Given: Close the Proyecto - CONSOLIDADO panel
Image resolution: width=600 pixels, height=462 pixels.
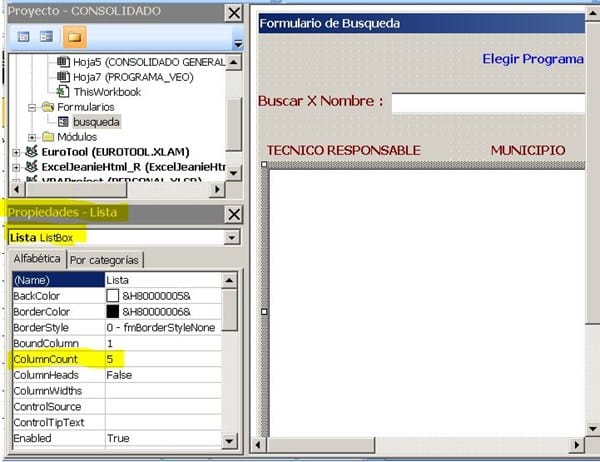Looking at the screenshot, I should point(234,13).
